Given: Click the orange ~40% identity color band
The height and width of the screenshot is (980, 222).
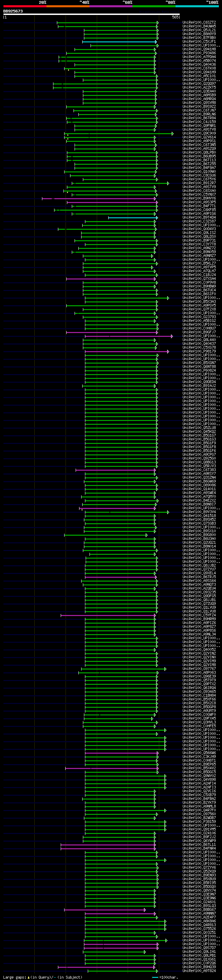Looking at the screenshot, I should (68, 6).
